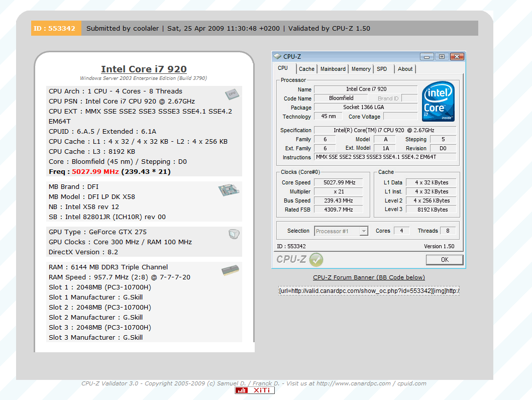
Task: Click the Package Socket 1366 LGA field
Action: pos(365,107)
